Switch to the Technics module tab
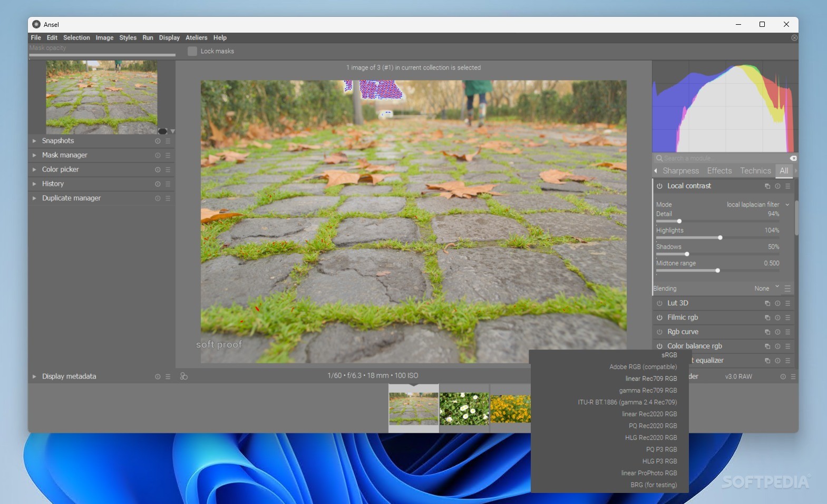The height and width of the screenshot is (504, 827). pos(755,171)
